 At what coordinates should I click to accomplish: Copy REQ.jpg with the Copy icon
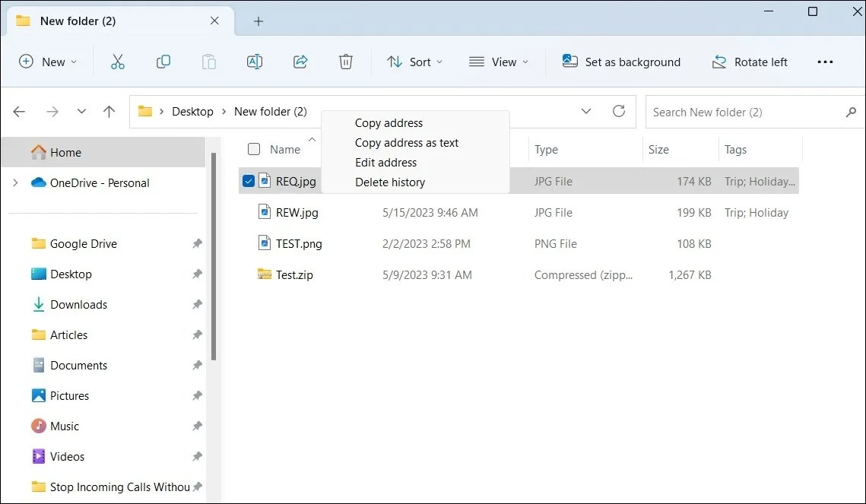163,62
